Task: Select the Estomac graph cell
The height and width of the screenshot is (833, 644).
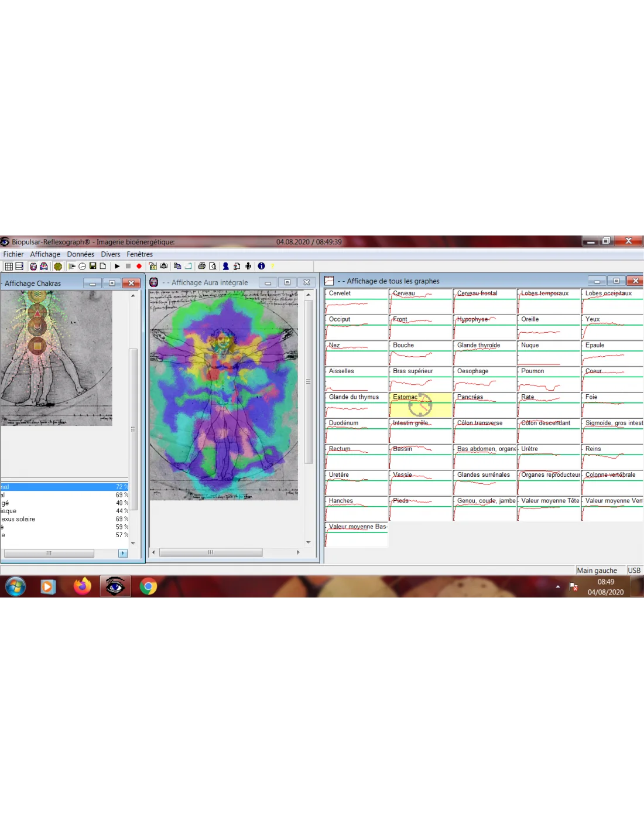Action: (x=420, y=405)
